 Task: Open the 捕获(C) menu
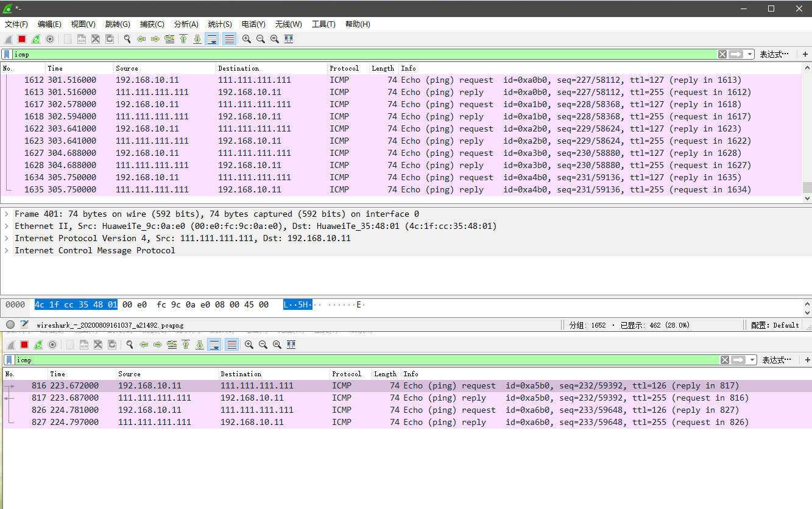coord(152,24)
